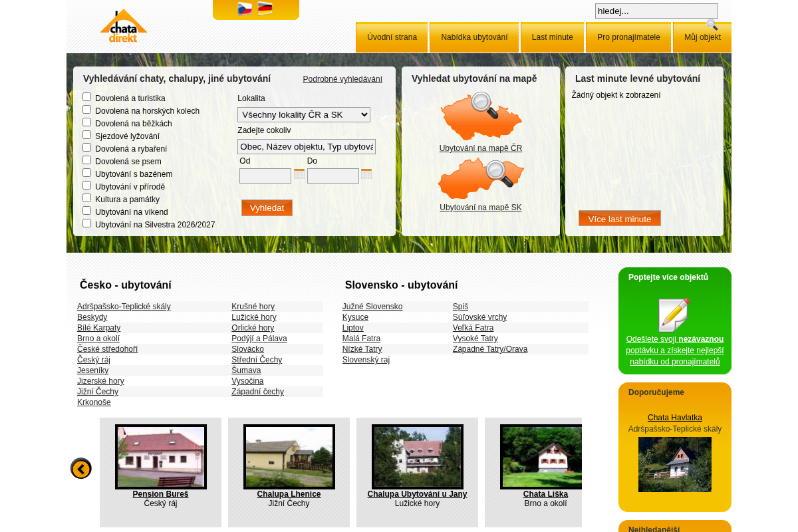Image resolution: width=798 pixels, height=532 pixels.
Task: Open Chalupa Lhenice photo thumbnail
Action: click(x=289, y=457)
